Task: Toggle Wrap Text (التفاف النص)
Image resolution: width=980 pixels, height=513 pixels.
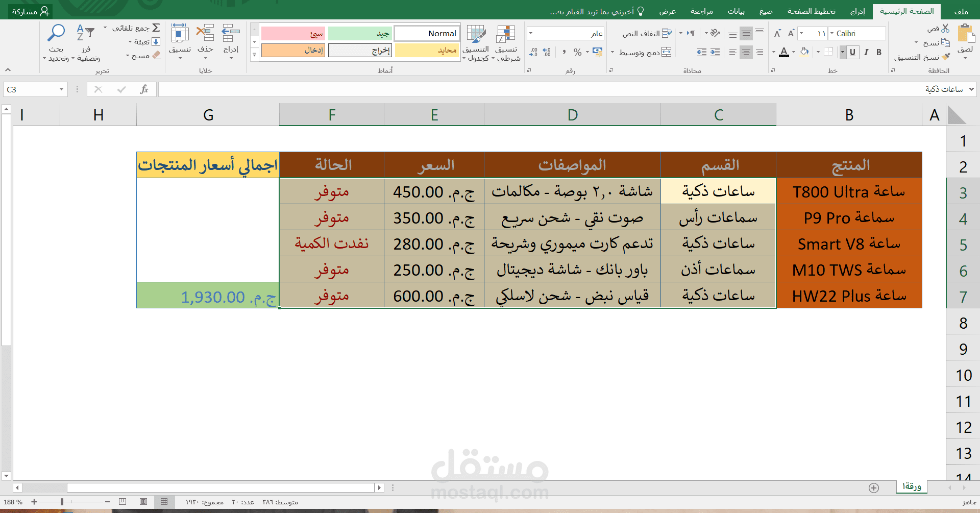Action: click(x=647, y=34)
